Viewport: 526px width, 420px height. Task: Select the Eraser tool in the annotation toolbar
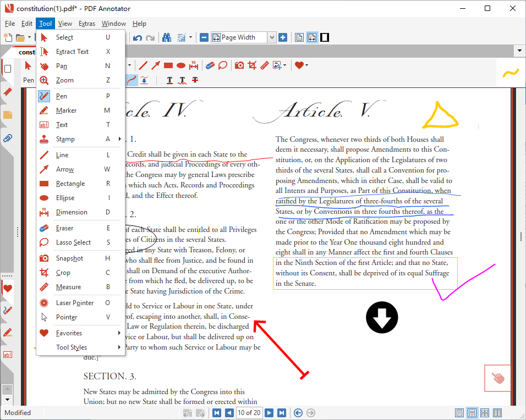tap(210, 65)
